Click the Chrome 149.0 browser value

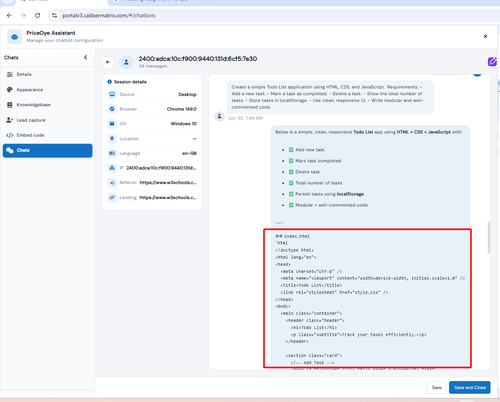coord(182,109)
